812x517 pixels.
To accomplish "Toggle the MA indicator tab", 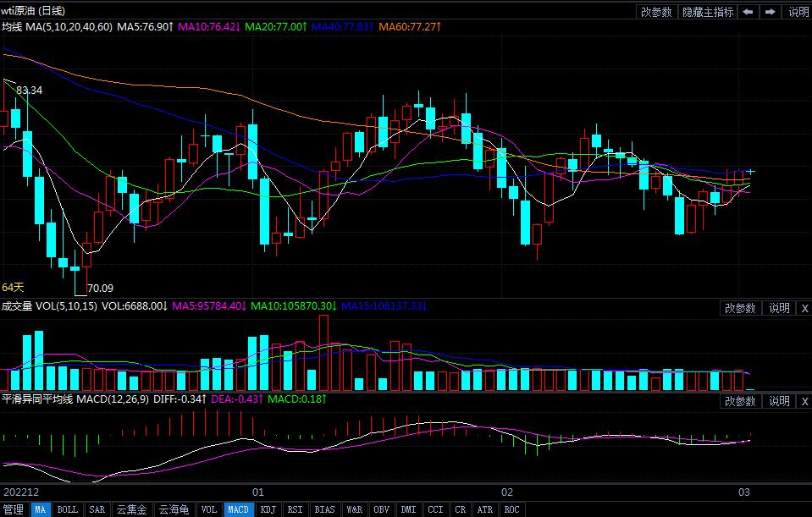I will [x=41, y=509].
